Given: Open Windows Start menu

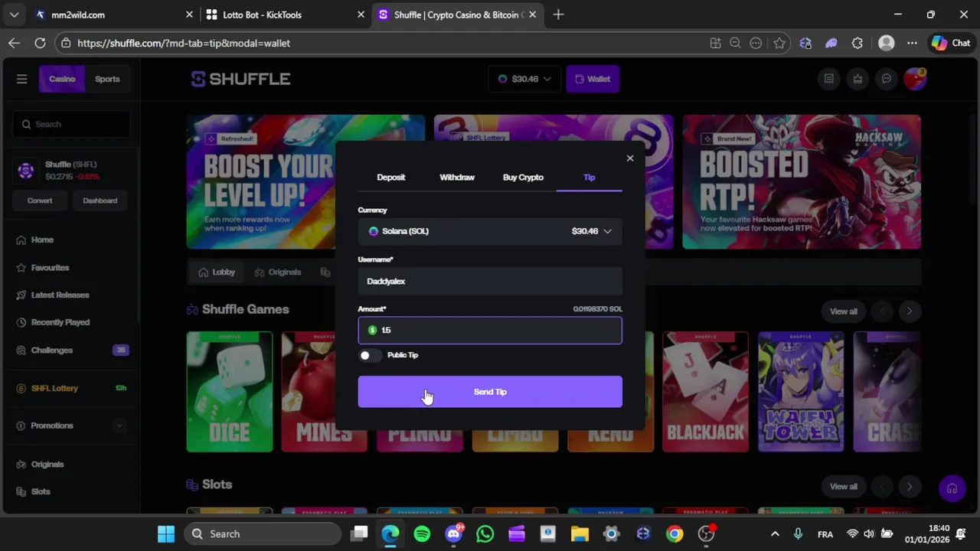Looking at the screenshot, I should pyautogui.click(x=165, y=534).
